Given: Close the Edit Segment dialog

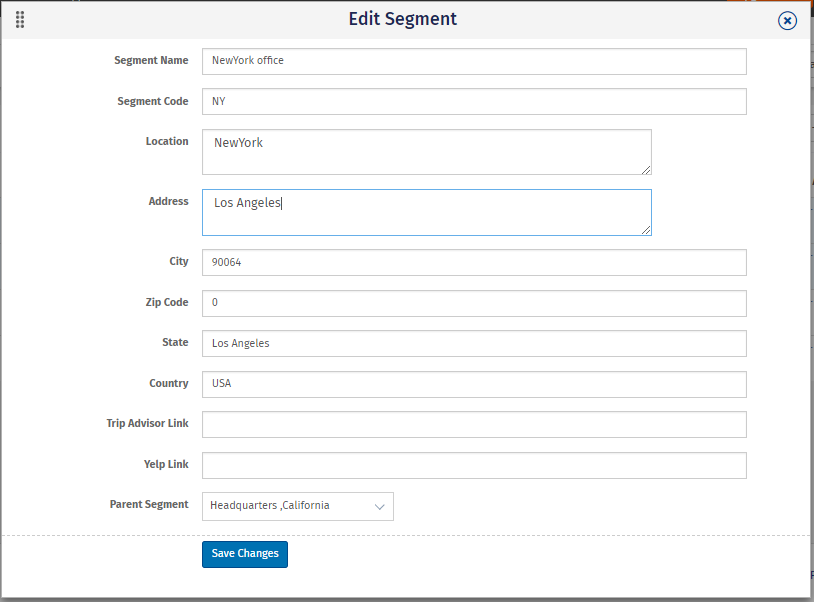Looking at the screenshot, I should (787, 20).
